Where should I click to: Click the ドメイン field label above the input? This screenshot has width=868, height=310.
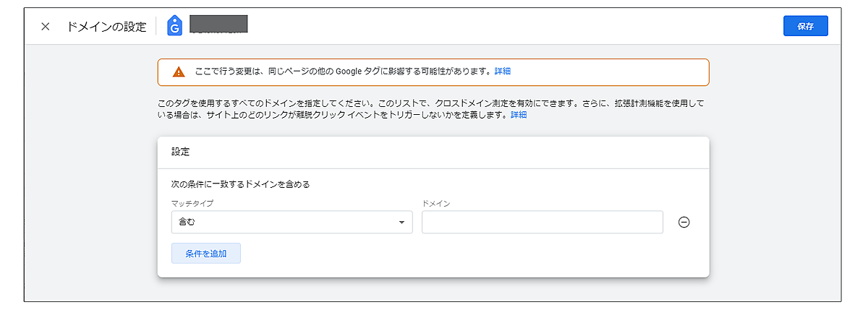[435, 204]
